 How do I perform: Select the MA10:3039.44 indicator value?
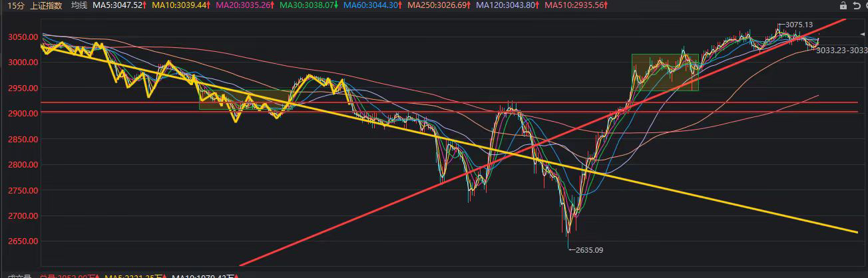click(180, 5)
